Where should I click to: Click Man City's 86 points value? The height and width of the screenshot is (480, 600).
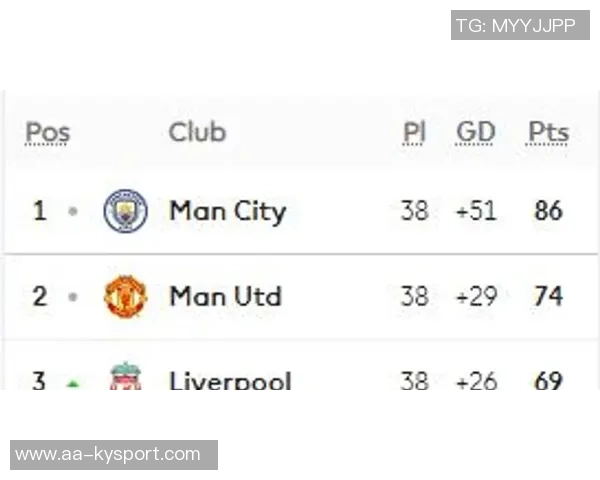pyautogui.click(x=548, y=211)
